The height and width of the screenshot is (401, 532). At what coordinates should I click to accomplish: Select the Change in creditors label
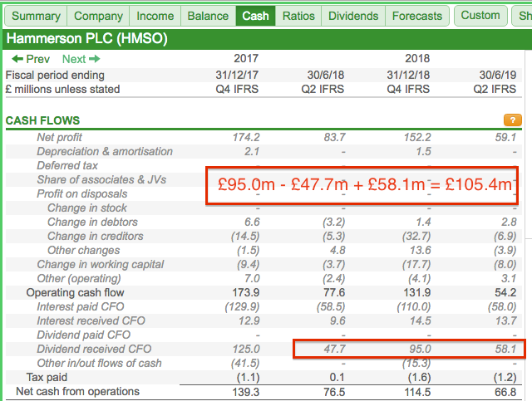coord(95,237)
